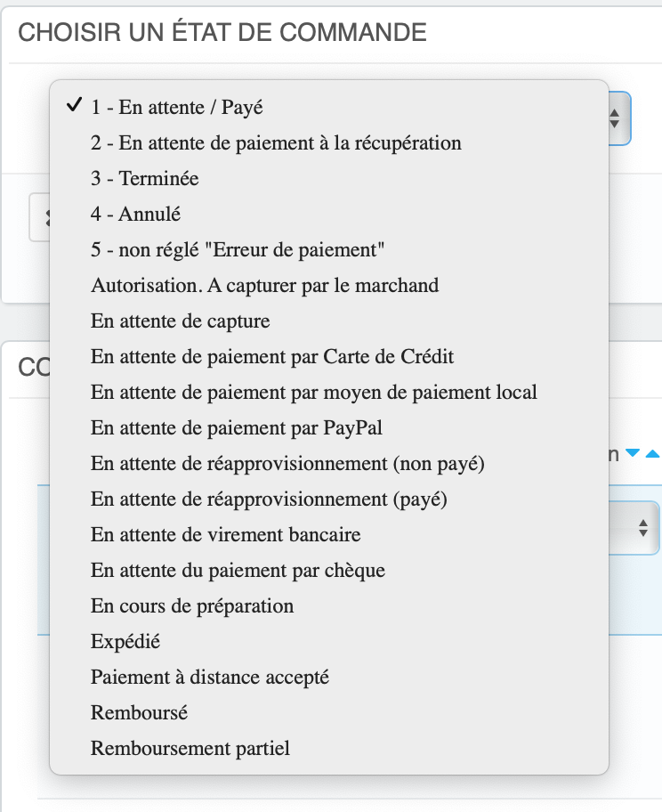Open the lower dropdown in highlighted row
Image resolution: width=662 pixels, height=812 pixels.
coord(643,528)
